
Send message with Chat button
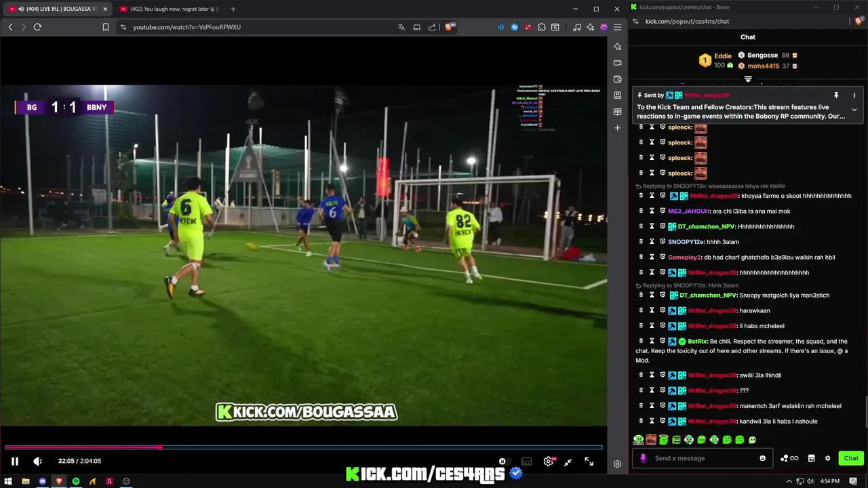coord(851,458)
